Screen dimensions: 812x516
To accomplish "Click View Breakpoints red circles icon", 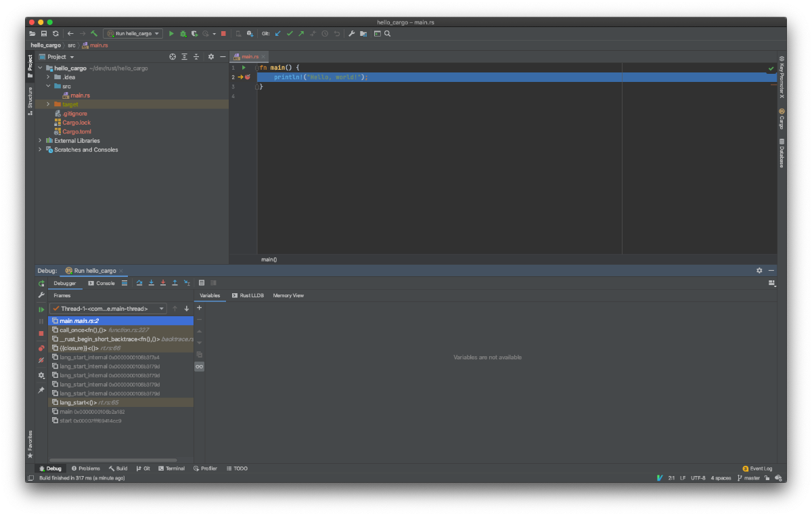I will coord(41,348).
